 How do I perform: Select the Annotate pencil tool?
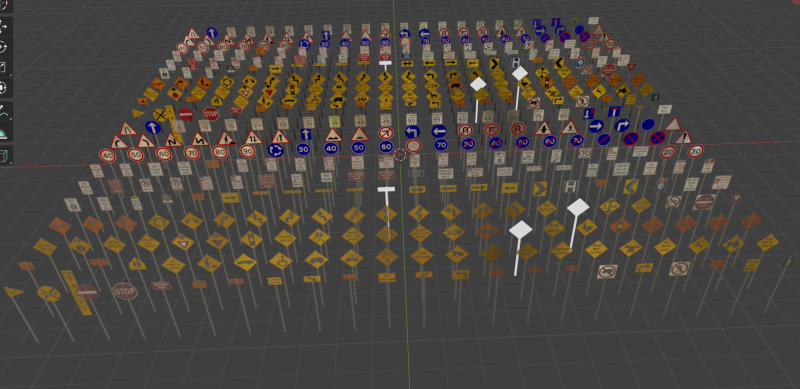click(4, 112)
